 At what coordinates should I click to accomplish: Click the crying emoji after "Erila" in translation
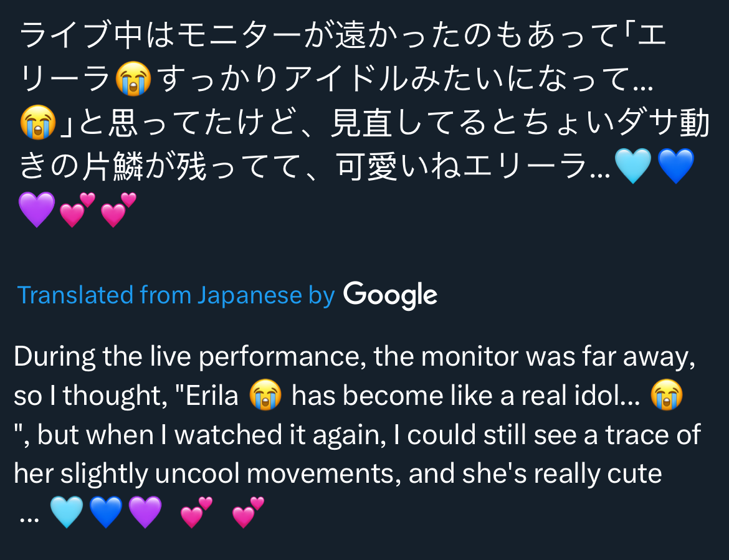pyautogui.click(x=265, y=396)
